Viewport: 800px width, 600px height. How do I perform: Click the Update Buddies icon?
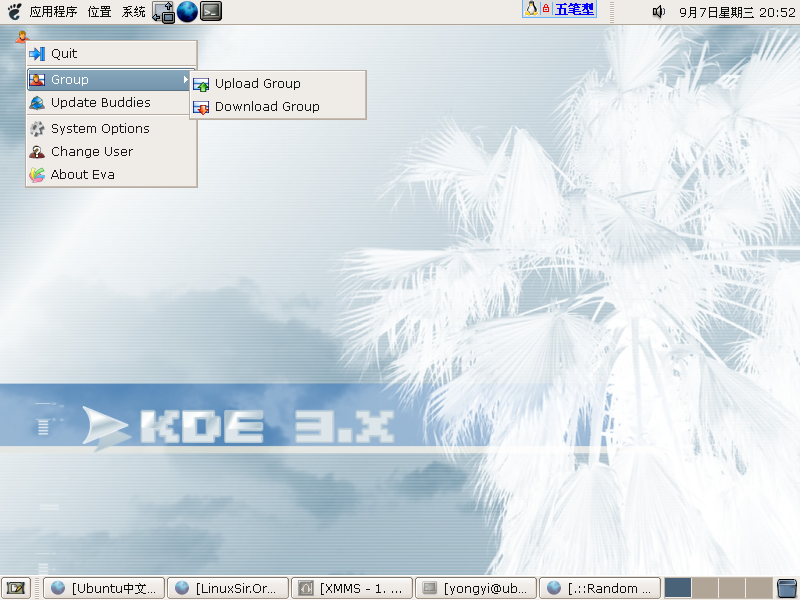coord(37,103)
